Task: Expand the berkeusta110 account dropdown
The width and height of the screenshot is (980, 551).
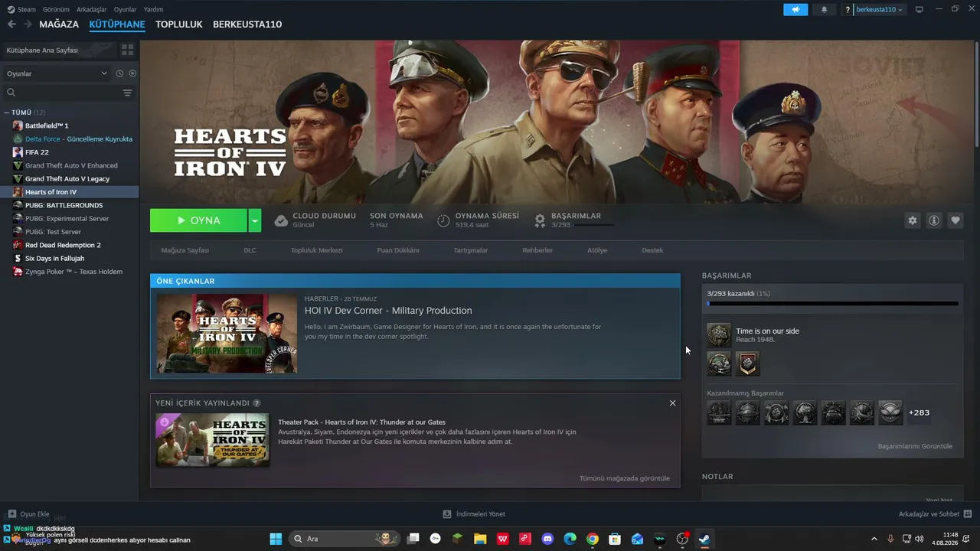Action: (x=880, y=9)
